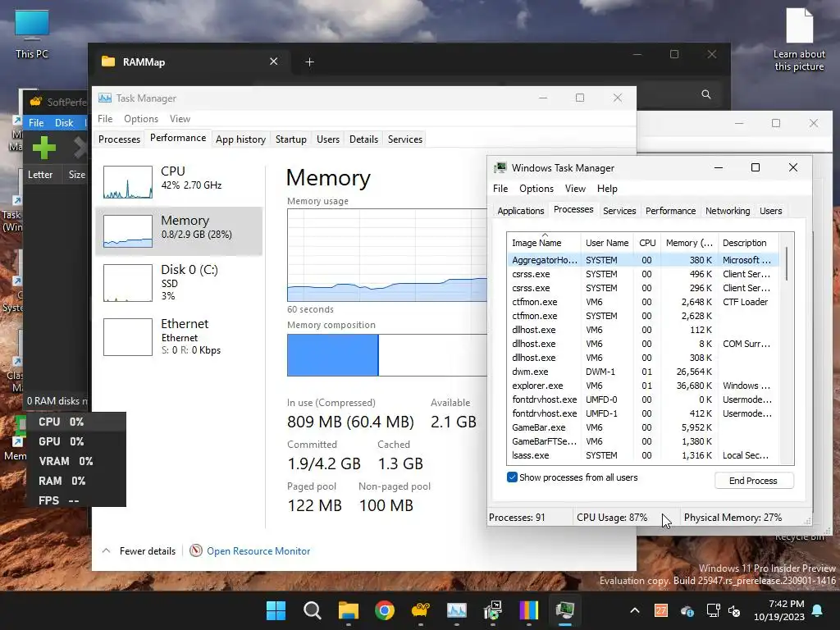This screenshot has height=630, width=840.
Task: Click the cloud info tray icon
Action: pos(687,610)
